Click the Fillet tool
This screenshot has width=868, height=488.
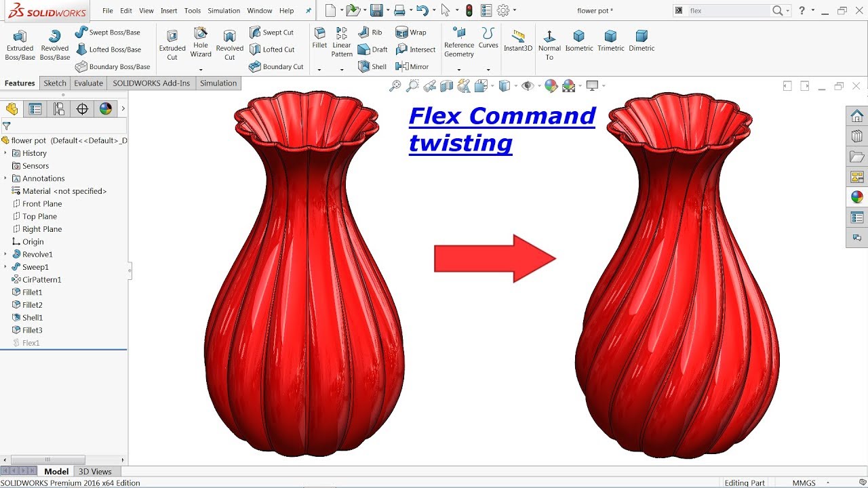(x=319, y=39)
